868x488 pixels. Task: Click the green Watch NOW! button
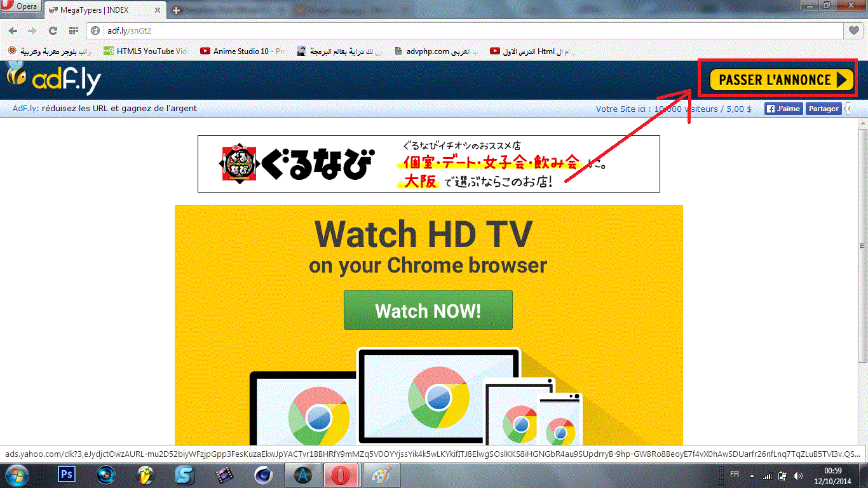click(x=428, y=310)
